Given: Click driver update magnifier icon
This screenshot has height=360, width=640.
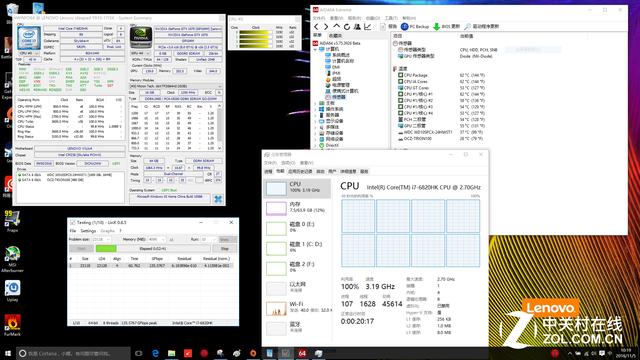Looking at the screenshot, I should click(x=468, y=27).
